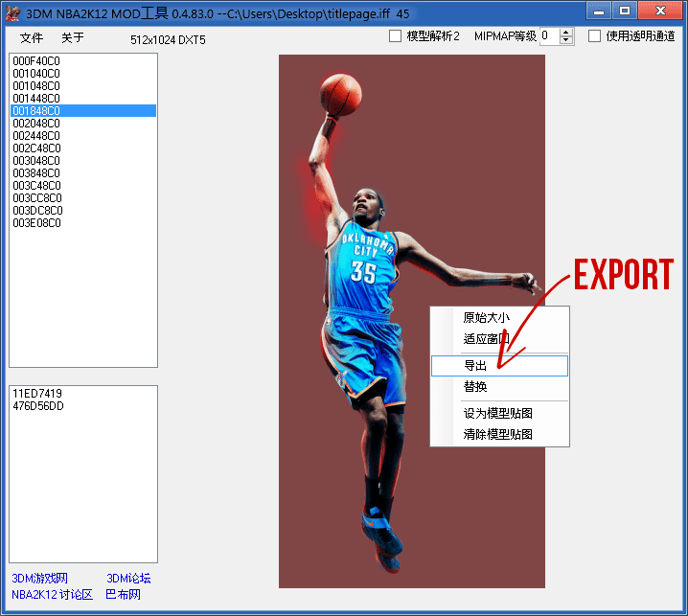688x616 pixels.
Task: Select list entry 003E08C0
Action: pyautogui.click(x=83, y=223)
